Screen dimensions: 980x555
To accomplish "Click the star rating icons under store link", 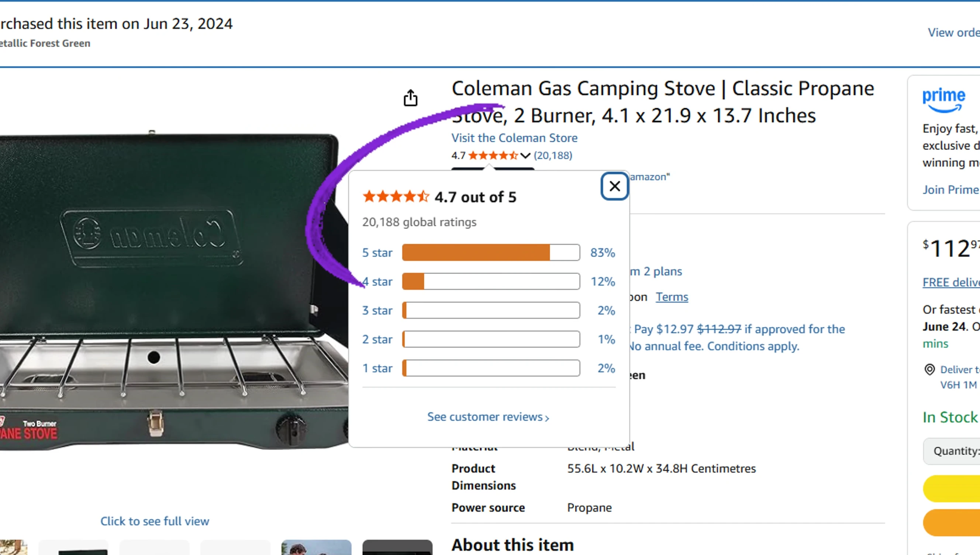I will [x=493, y=156].
